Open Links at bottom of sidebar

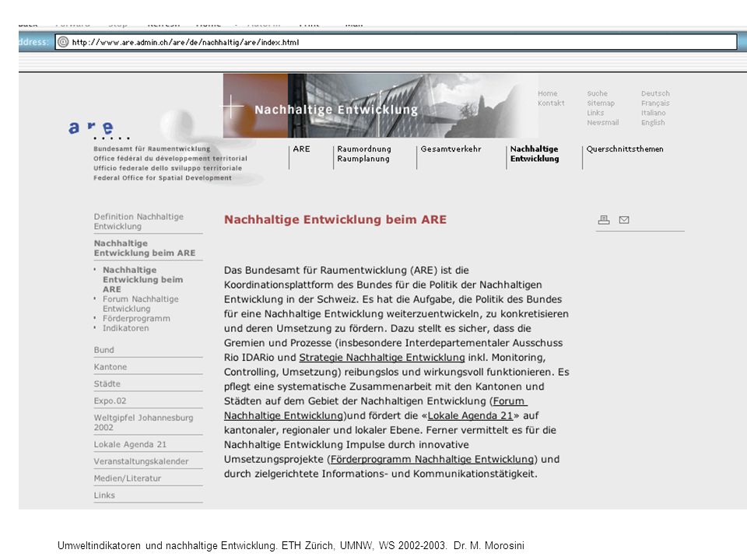tap(104, 495)
